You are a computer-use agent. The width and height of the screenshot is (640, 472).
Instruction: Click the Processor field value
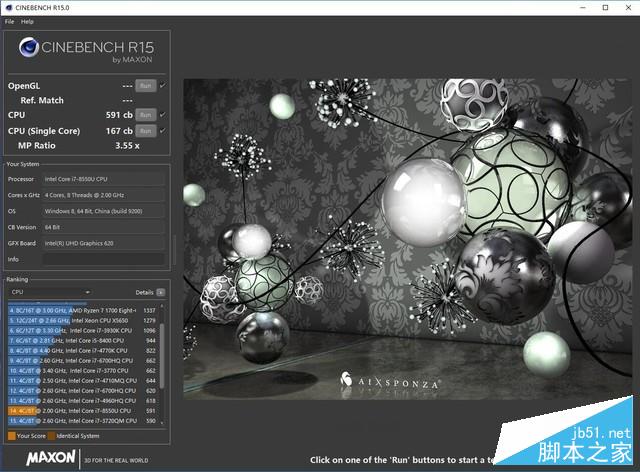pos(104,179)
